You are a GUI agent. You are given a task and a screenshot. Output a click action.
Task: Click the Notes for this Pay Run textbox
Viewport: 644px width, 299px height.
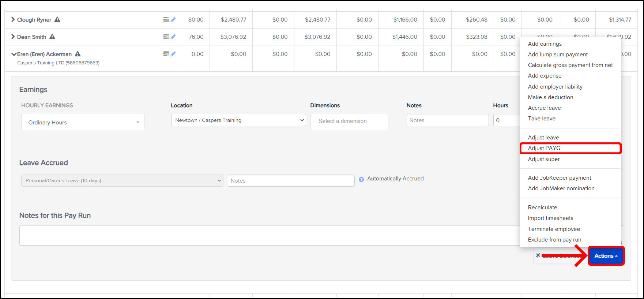[x=269, y=235]
